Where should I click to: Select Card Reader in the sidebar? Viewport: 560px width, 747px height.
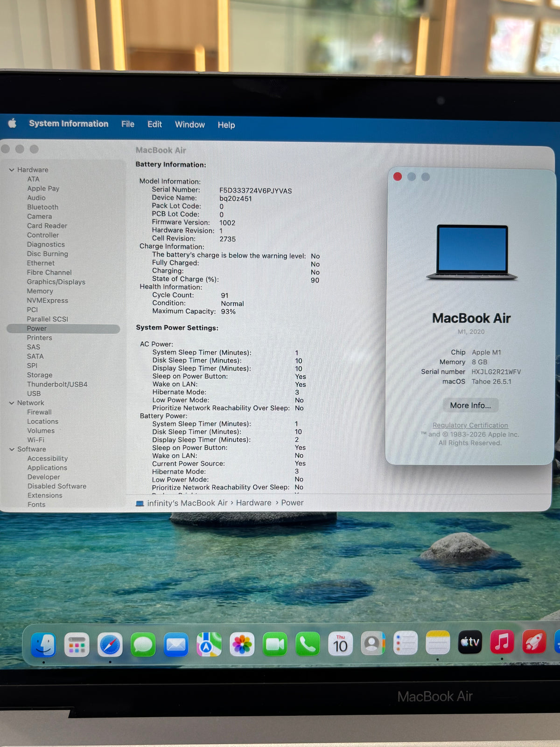pos(47,226)
